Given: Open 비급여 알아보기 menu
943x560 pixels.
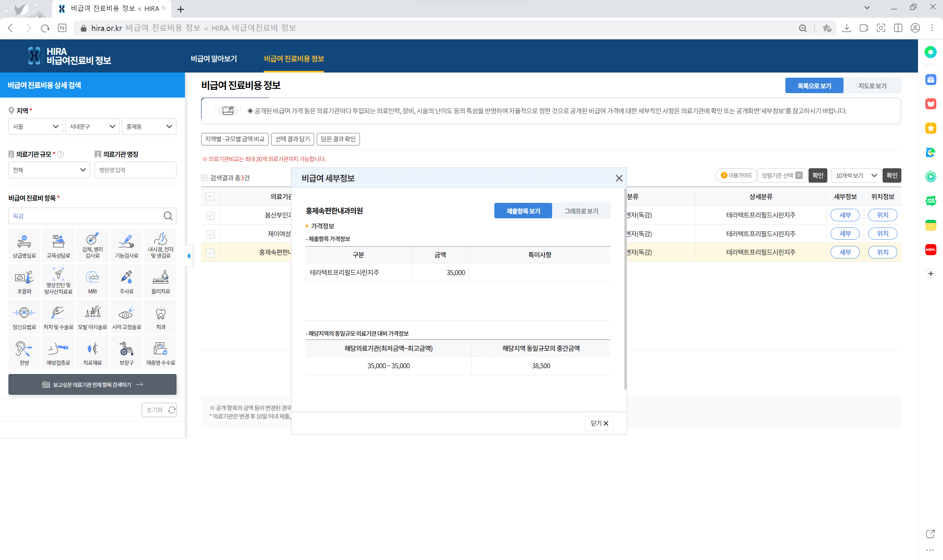Looking at the screenshot, I should tap(214, 59).
